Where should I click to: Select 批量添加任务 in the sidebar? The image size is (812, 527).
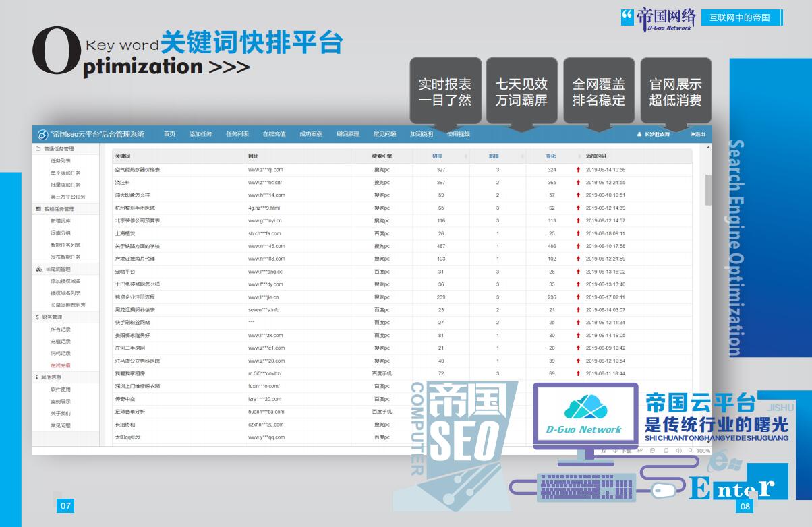[65, 185]
